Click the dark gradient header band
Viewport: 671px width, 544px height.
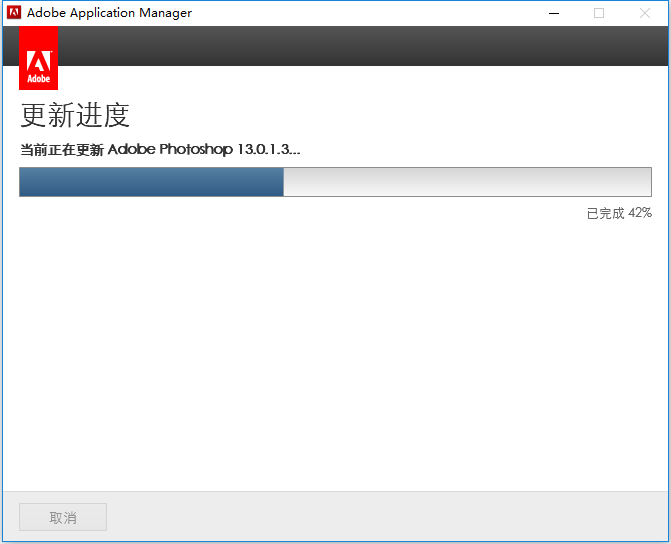[x=363, y=46]
